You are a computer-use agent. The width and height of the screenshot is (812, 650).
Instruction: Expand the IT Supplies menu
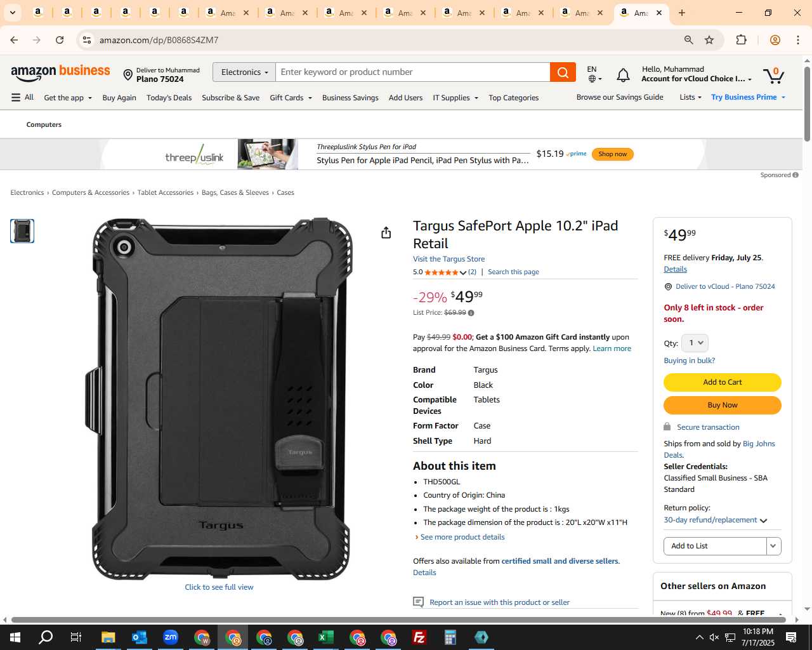455,98
